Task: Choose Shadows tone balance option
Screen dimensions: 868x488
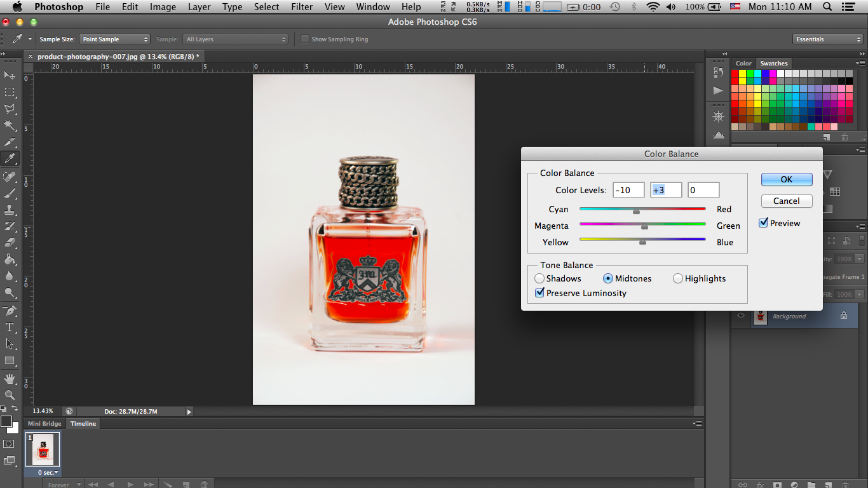Action: (539, 278)
